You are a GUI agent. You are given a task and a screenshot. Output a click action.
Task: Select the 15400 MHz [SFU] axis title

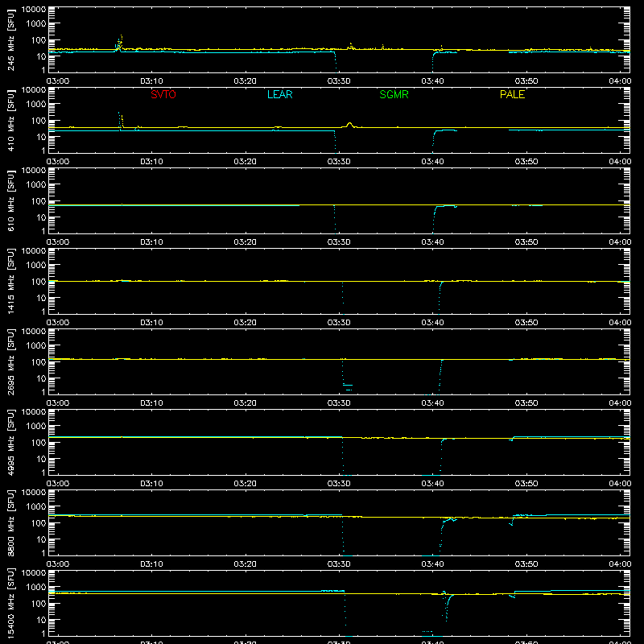pyautogui.click(x=10, y=603)
